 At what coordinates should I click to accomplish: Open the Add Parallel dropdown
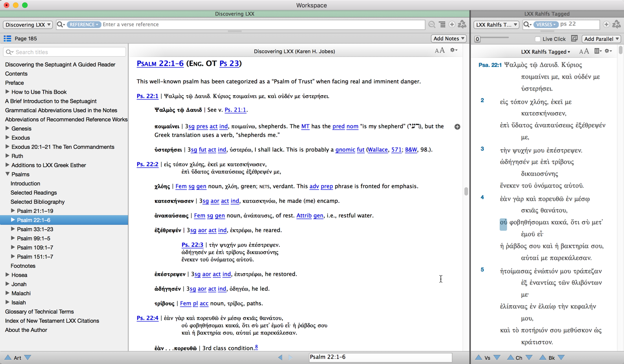(601, 39)
